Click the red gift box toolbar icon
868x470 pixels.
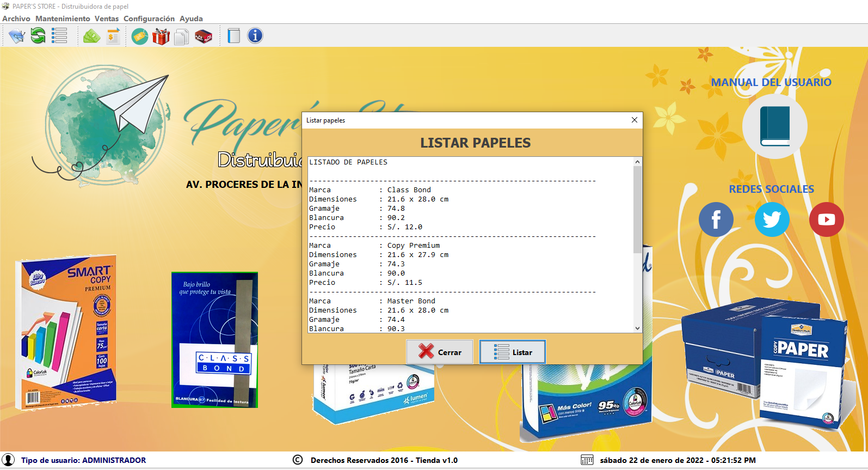tap(161, 36)
